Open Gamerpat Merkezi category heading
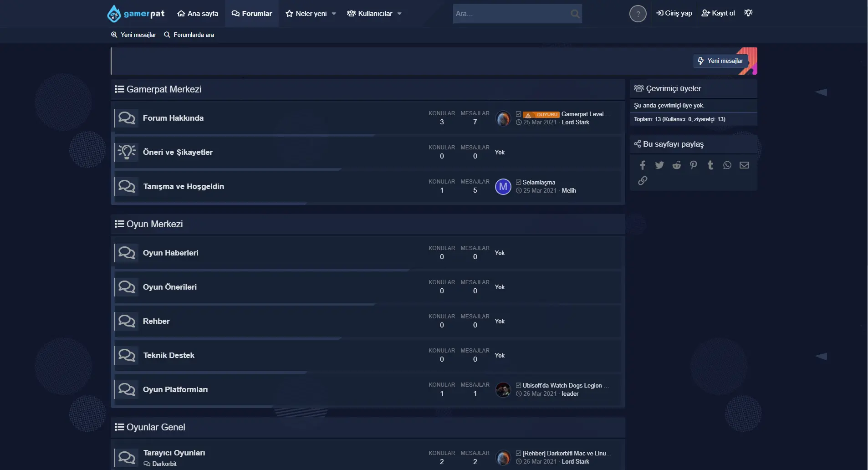Screen dimensions: 868x470 pos(164,89)
